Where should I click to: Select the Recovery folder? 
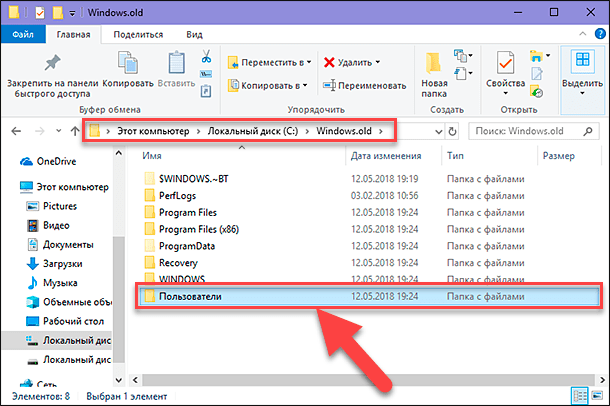171,263
